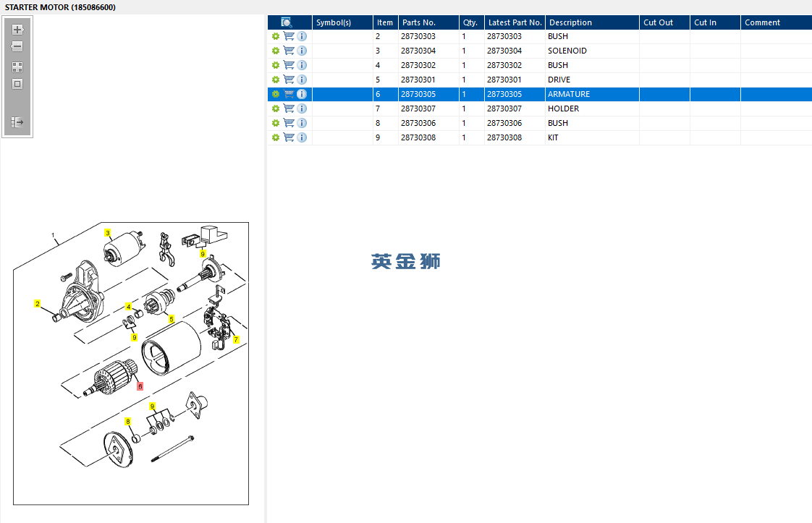Click gear icon for part 28730303
The width and height of the screenshot is (812, 523).
(276, 36)
